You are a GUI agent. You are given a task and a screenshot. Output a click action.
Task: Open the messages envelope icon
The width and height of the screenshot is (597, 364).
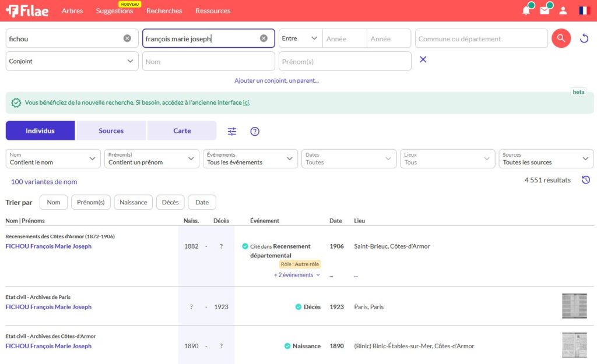[x=545, y=10]
